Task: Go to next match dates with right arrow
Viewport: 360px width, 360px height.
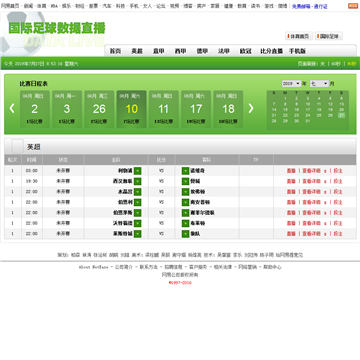Action: tap(251, 108)
